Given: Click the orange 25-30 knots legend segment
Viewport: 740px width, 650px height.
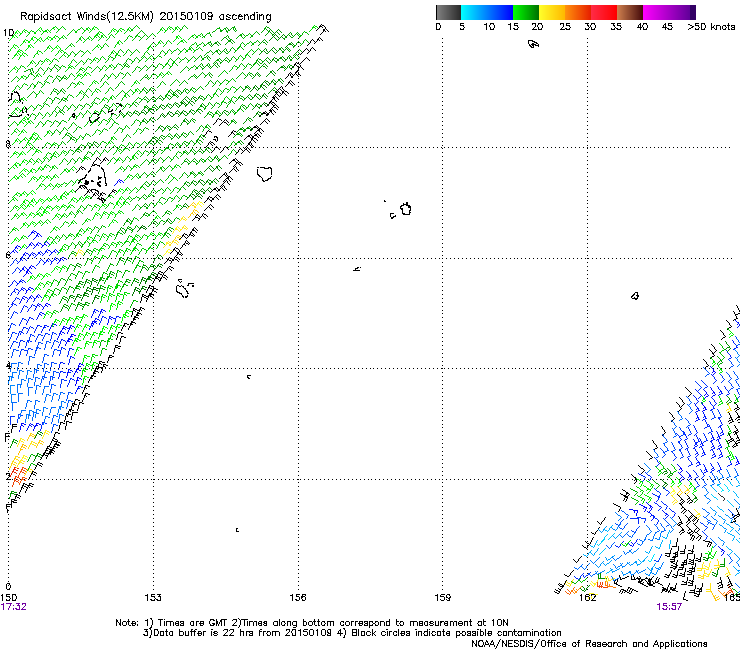Looking at the screenshot, I should point(578,12).
